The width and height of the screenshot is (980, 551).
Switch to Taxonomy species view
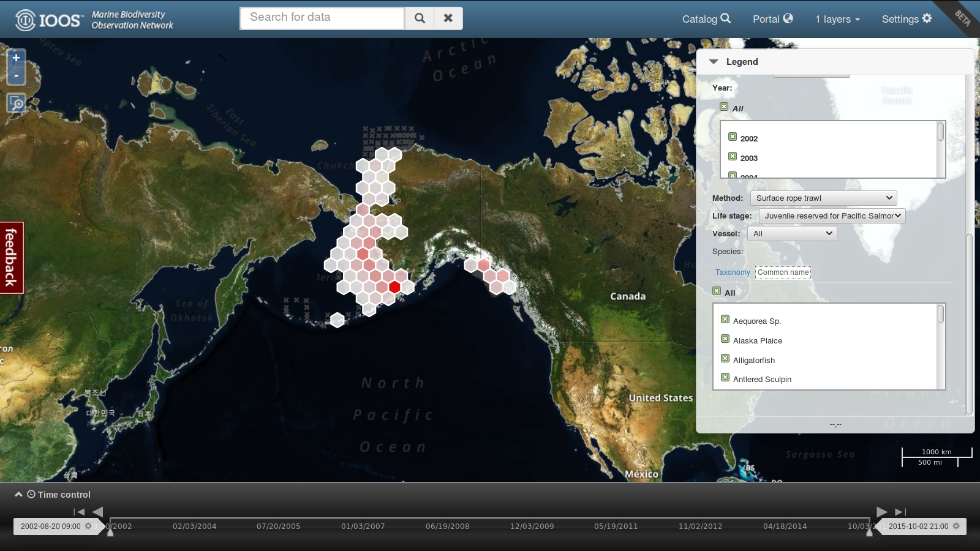tap(733, 272)
